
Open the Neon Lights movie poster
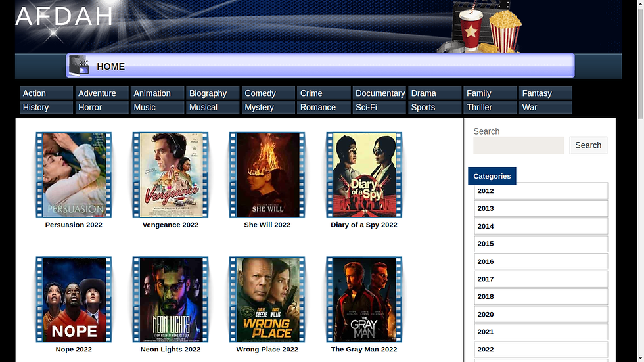click(x=170, y=300)
